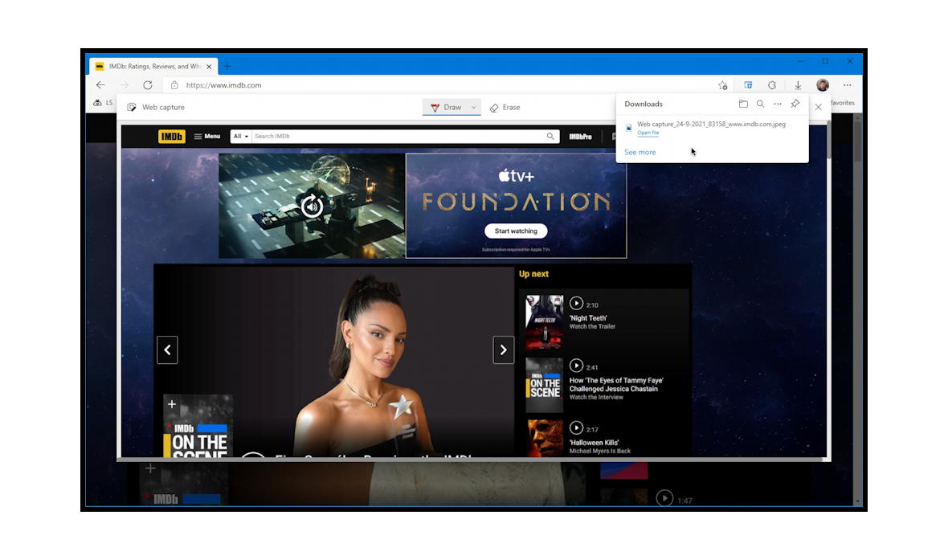This screenshot has height=560, width=948.
Task: Expand the 'All' search category dropdown on IMDb
Action: (240, 136)
